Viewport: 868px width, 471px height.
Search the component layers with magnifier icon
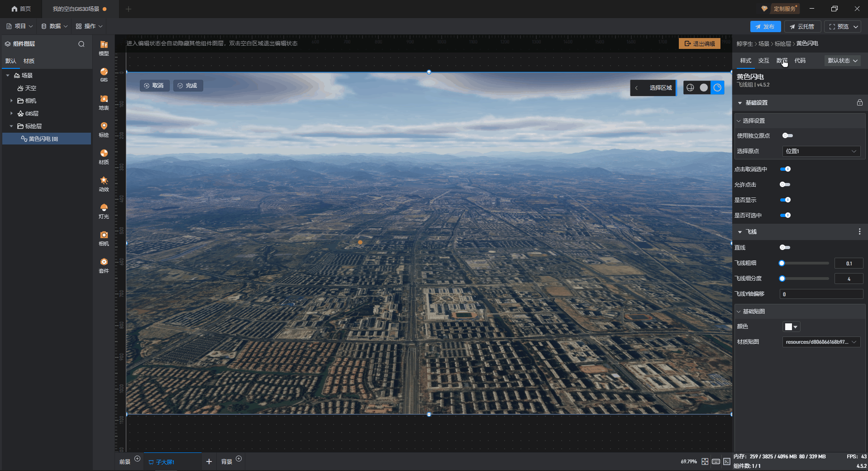coord(81,44)
